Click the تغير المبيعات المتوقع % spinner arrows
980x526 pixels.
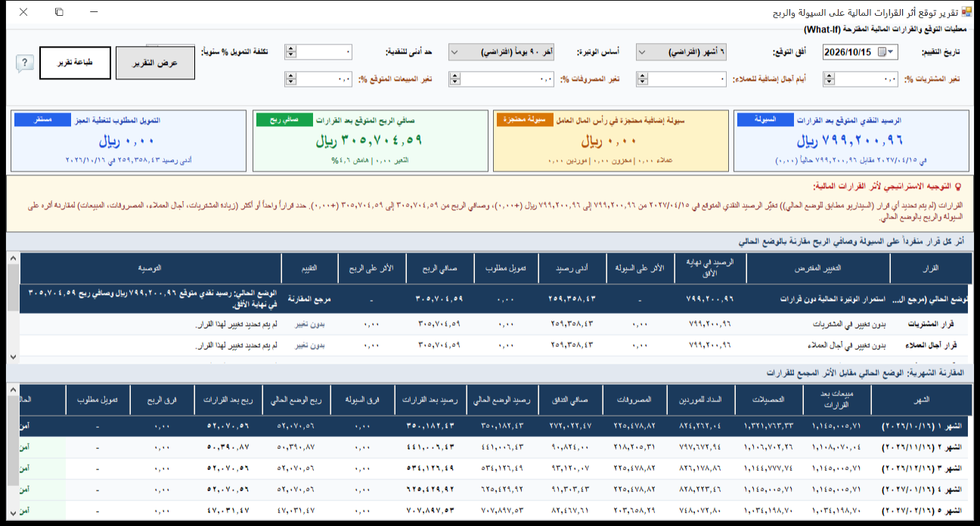290,79
